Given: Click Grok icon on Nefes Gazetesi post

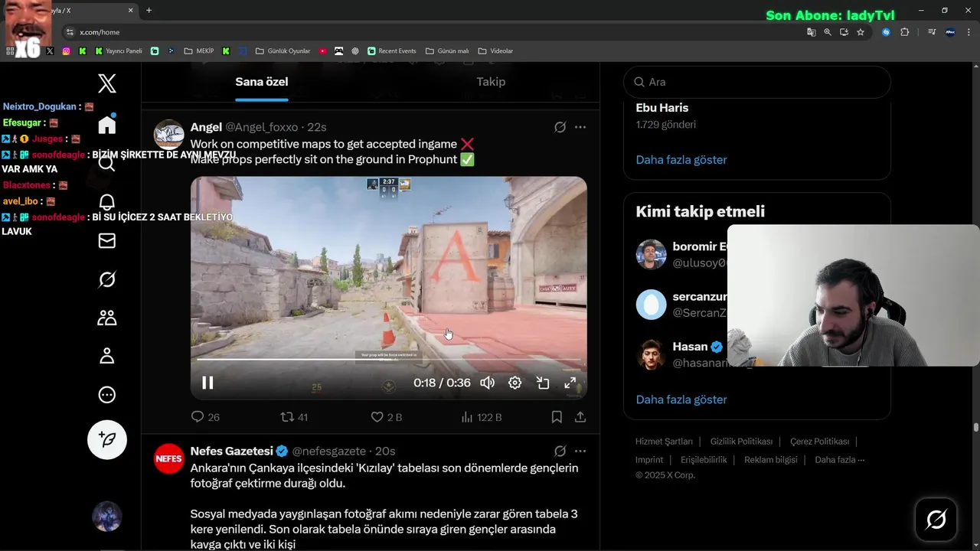Looking at the screenshot, I should pyautogui.click(x=560, y=451).
